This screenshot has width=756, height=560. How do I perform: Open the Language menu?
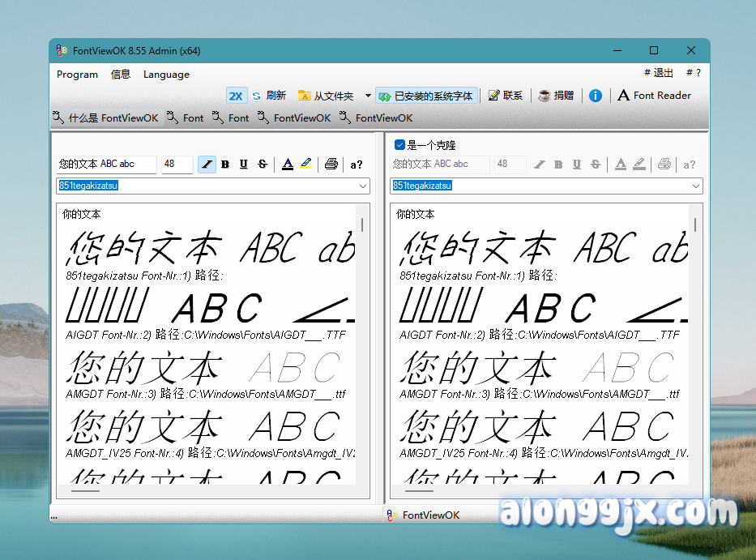(x=166, y=75)
